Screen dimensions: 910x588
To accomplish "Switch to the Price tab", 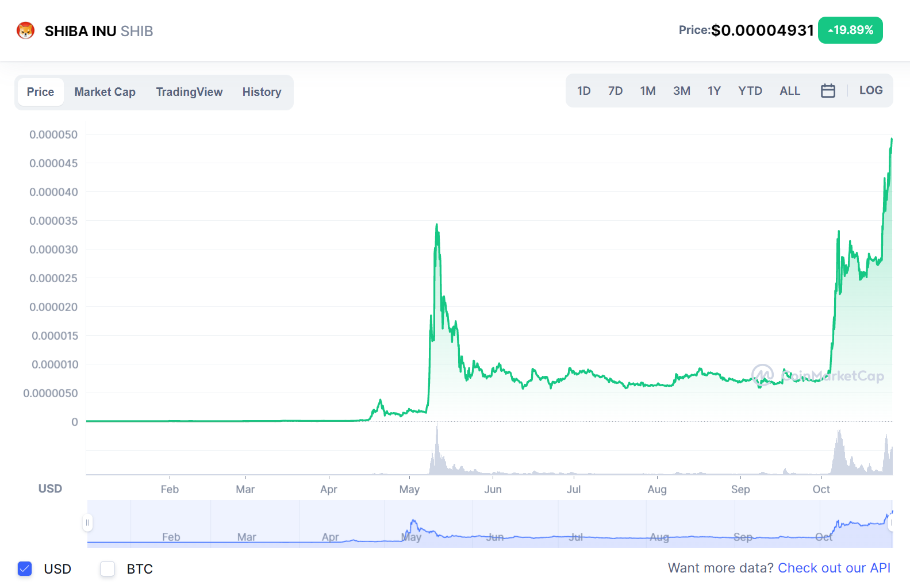I will click(x=40, y=92).
